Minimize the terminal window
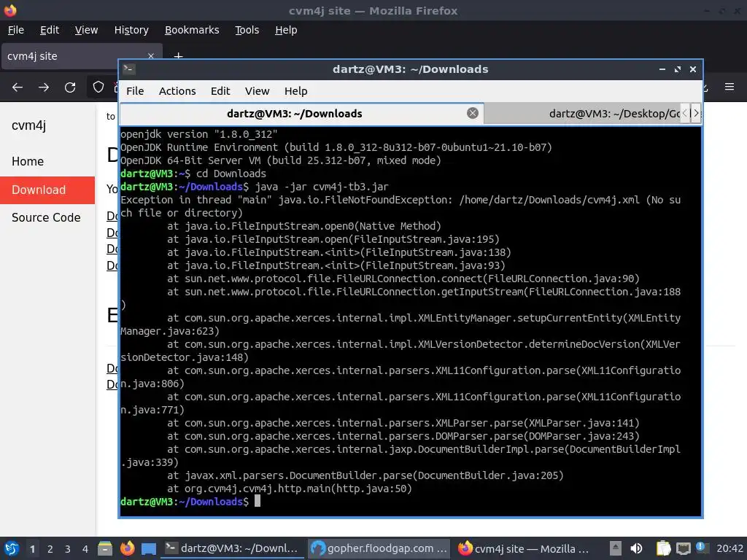 coord(662,69)
